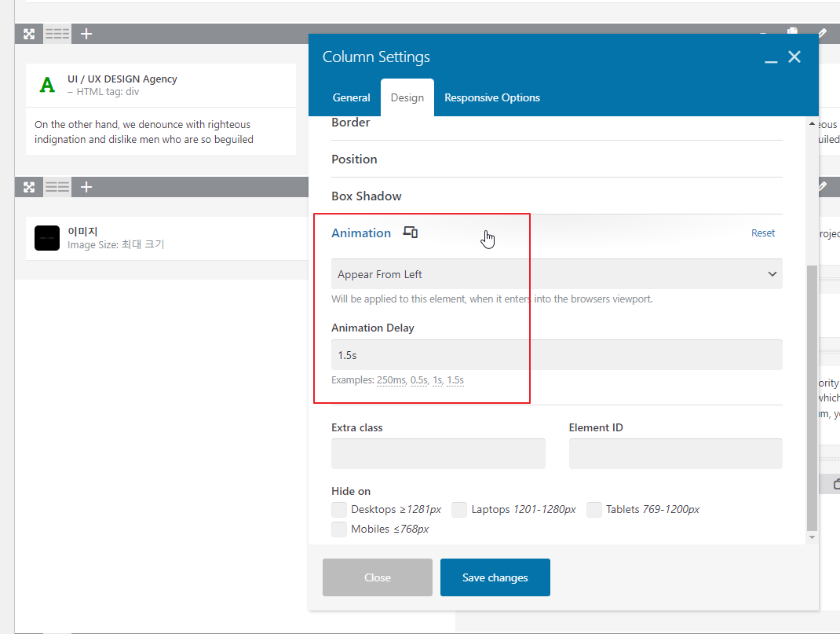
Task: Open the Responsive Options tab
Action: (x=491, y=97)
